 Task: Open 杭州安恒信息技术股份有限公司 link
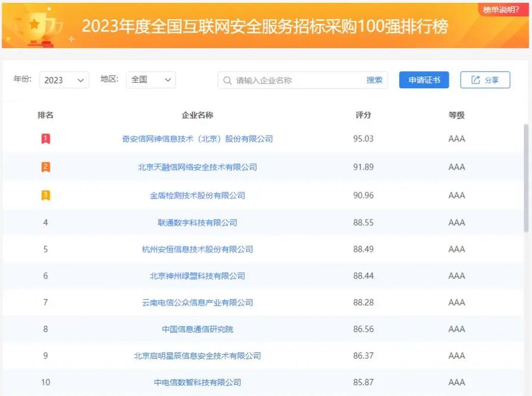197,249
